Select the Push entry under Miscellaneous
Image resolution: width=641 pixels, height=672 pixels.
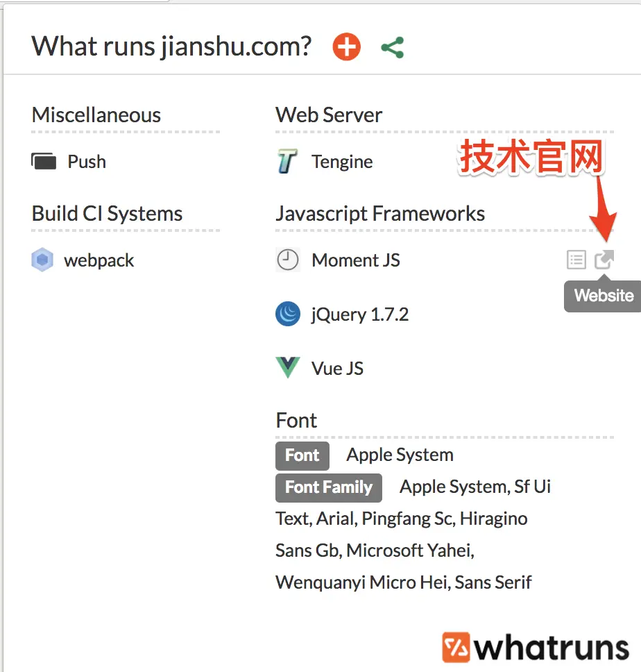87,162
